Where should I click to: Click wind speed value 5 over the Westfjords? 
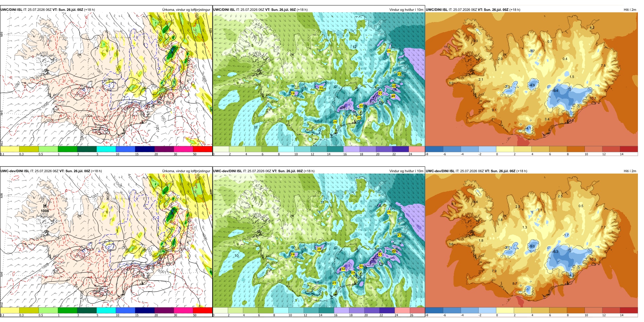tap(252, 45)
